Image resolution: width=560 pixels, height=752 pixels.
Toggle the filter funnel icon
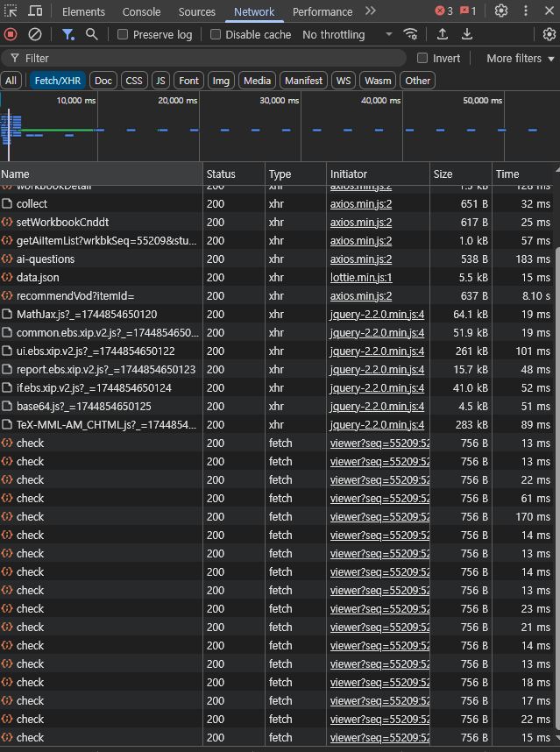pyautogui.click(x=67, y=34)
